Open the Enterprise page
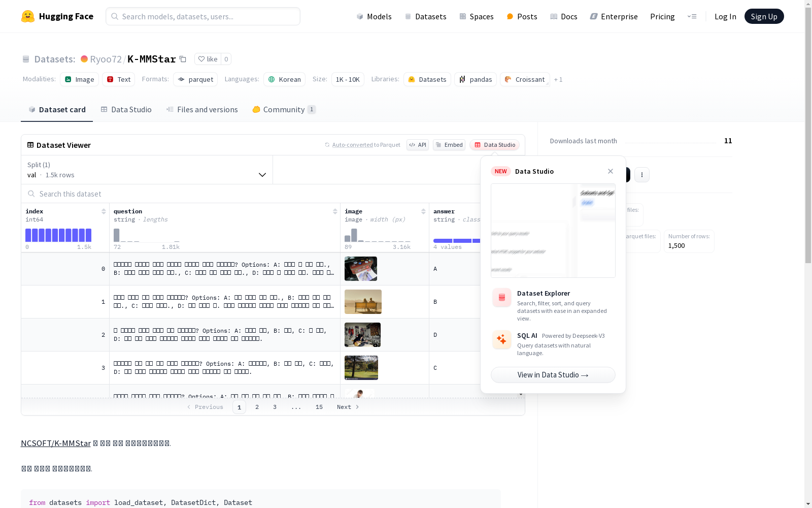This screenshot has width=812, height=508. 614,16
